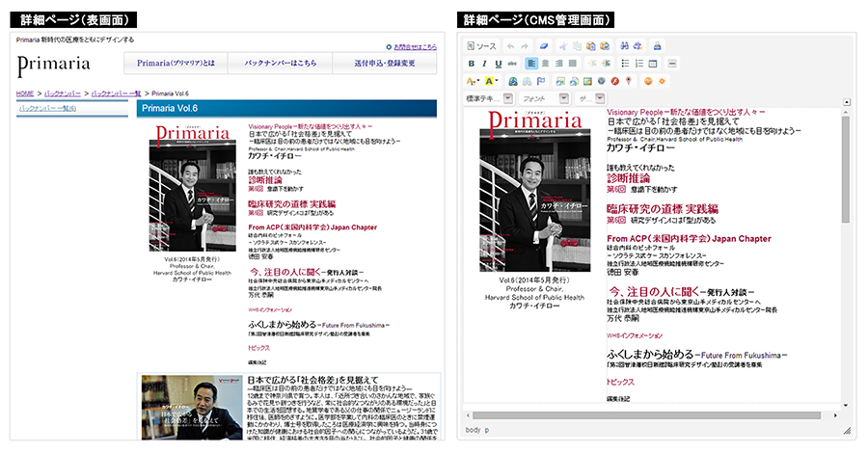Open the 標準テキ... format dropdown
Viewport: 868px width, 453px height.
click(x=489, y=99)
